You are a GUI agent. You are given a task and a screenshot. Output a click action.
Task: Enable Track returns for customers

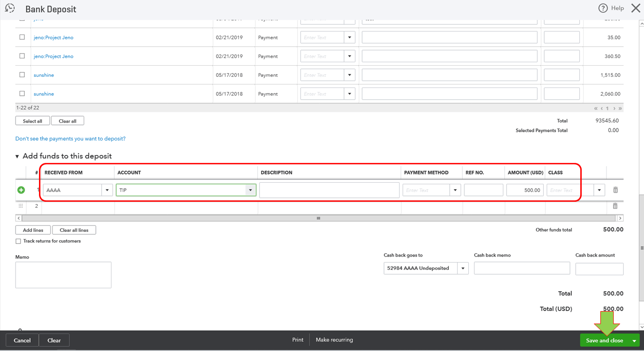(x=18, y=241)
